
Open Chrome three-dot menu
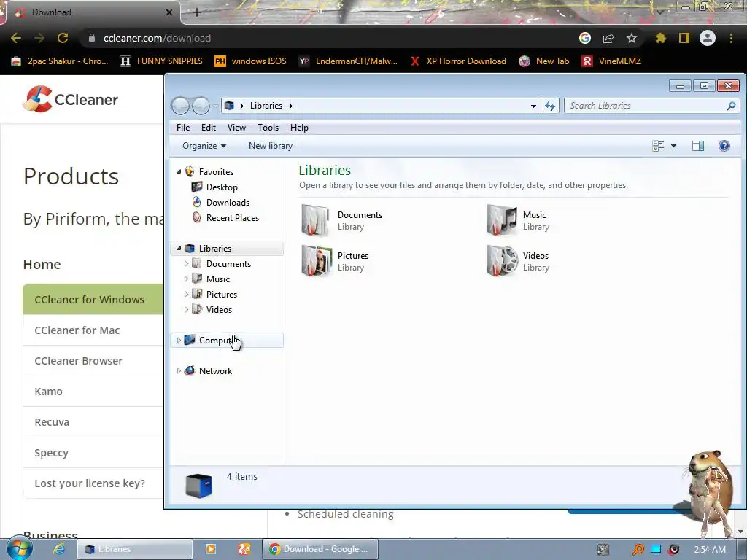pos(731,38)
